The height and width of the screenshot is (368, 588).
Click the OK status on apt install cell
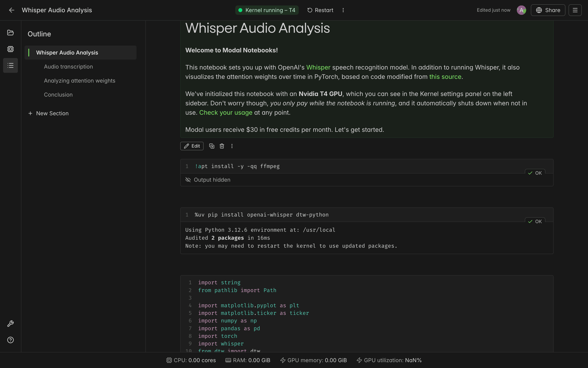pos(535,173)
